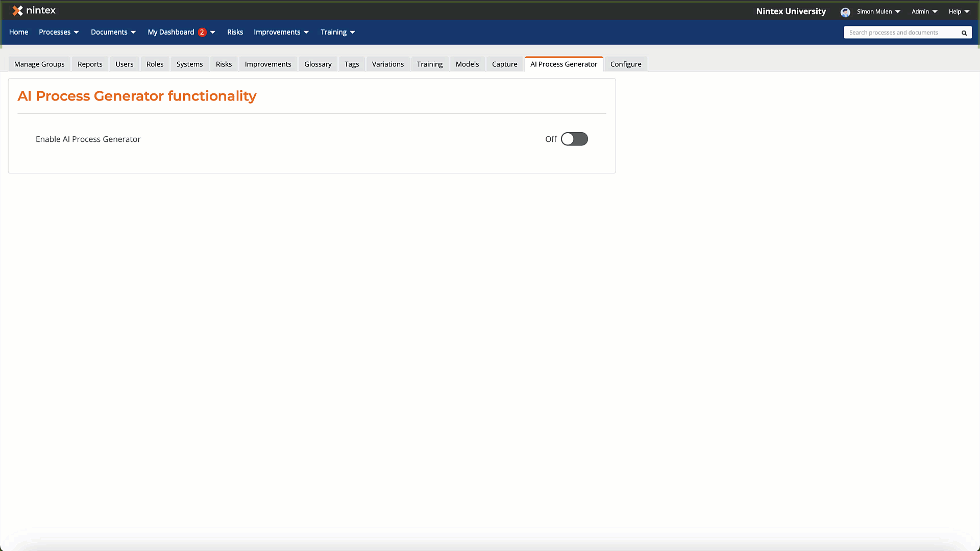Open the Simon Mulen user dropdown

pyautogui.click(x=878, y=12)
